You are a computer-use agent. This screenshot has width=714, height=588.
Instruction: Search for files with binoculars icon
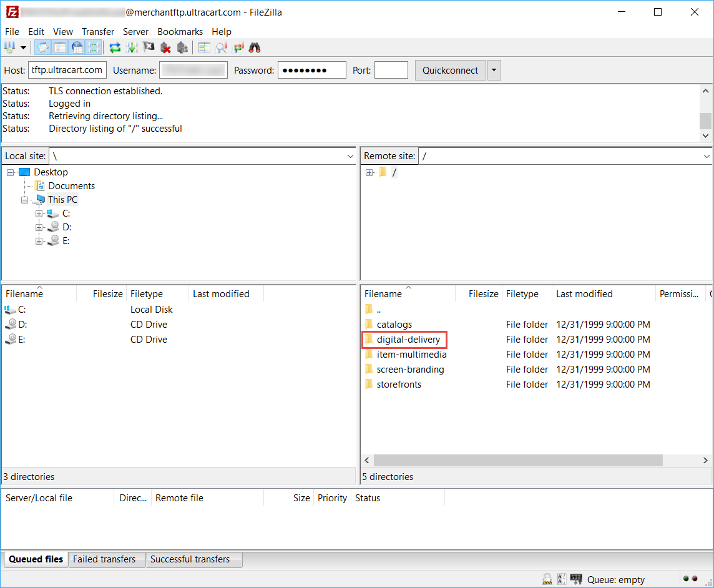click(x=255, y=47)
